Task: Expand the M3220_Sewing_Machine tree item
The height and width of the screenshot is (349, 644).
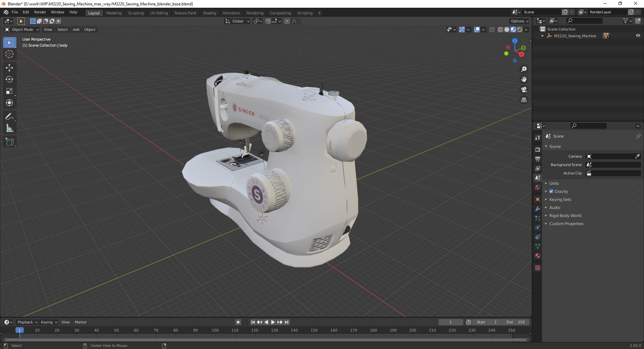Action: point(543,36)
